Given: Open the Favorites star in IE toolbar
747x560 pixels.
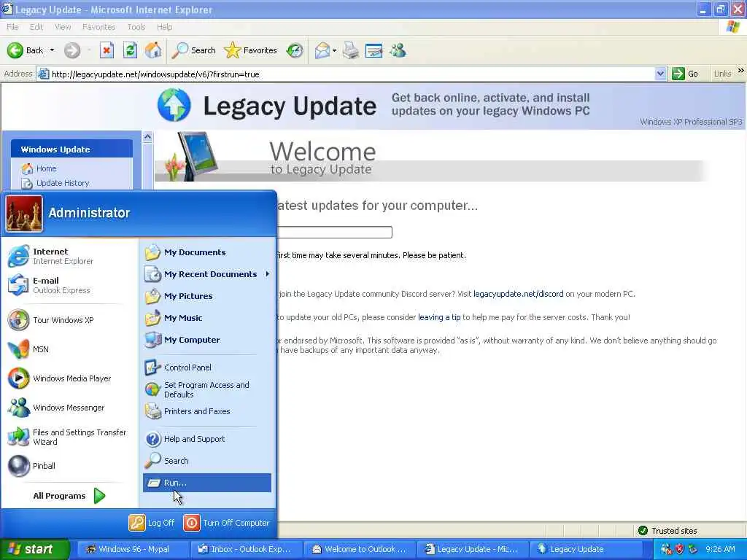Looking at the screenshot, I should point(250,50).
